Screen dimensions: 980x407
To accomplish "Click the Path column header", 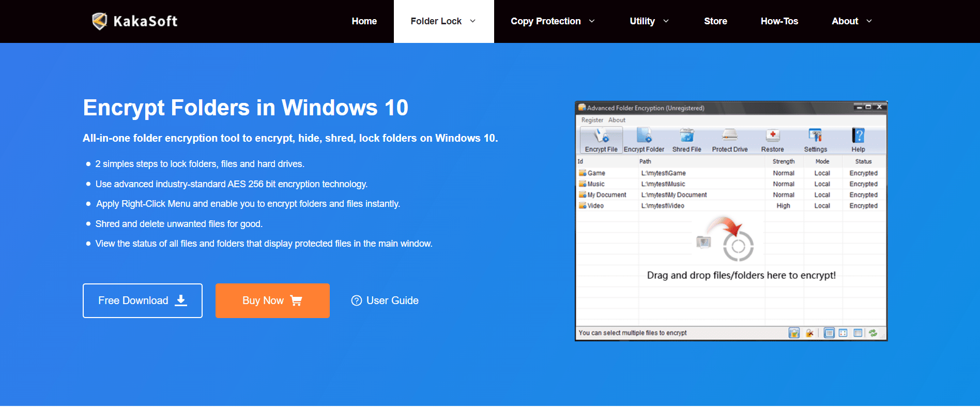I will click(645, 161).
